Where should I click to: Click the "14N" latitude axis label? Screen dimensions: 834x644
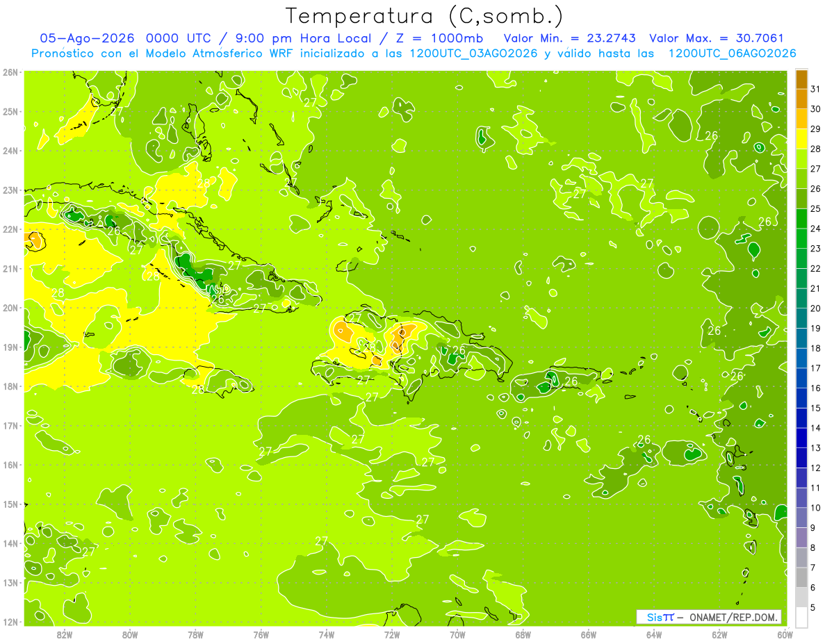[x=11, y=543]
